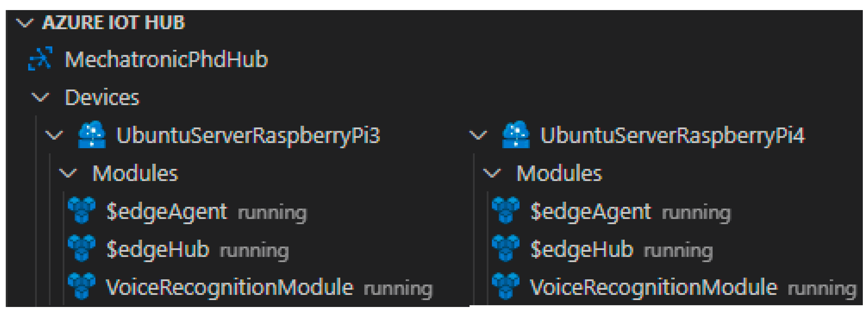
Task: Select the UbuntuServerRaspberryPi4 device name
Action: [x=672, y=135]
